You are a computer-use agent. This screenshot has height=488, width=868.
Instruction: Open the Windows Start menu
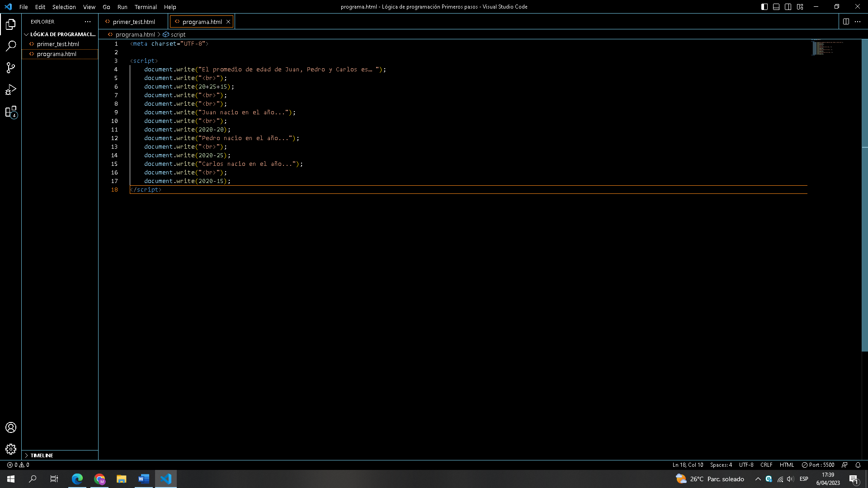[x=11, y=479]
